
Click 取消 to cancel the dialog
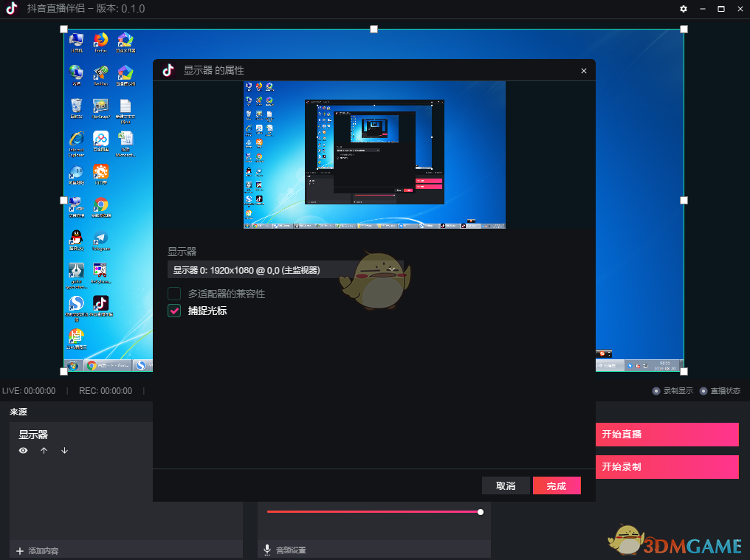pyautogui.click(x=506, y=486)
